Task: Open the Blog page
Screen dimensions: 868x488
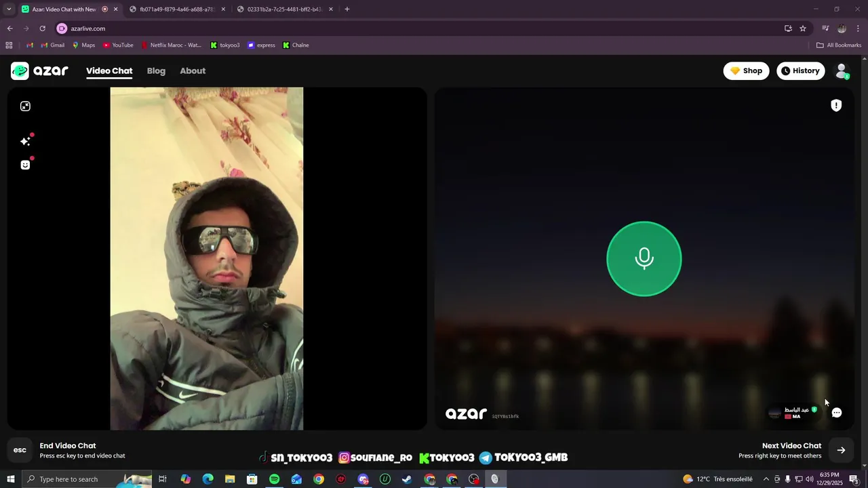Action: coord(156,70)
